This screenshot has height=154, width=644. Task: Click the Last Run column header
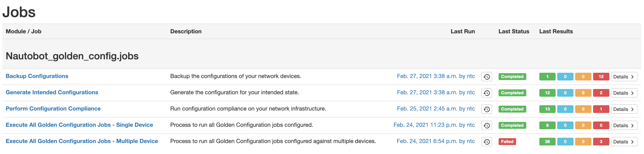click(x=463, y=31)
